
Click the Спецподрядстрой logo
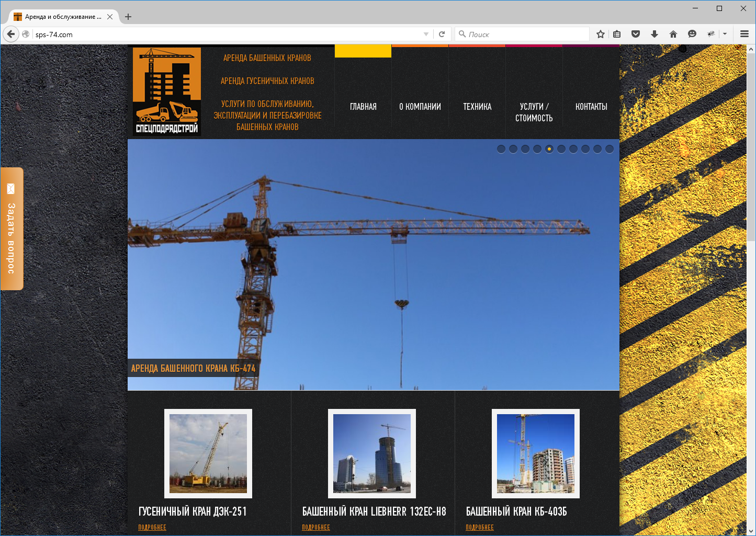pyautogui.click(x=167, y=92)
